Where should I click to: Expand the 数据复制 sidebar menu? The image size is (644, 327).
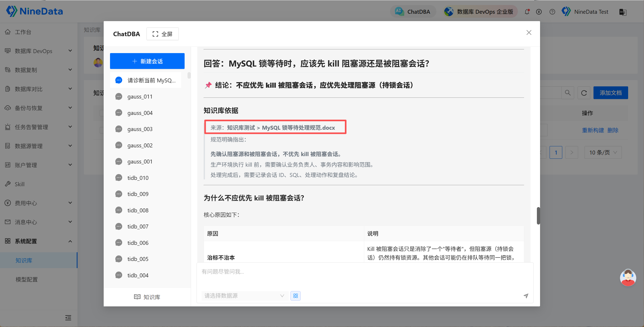click(x=39, y=70)
